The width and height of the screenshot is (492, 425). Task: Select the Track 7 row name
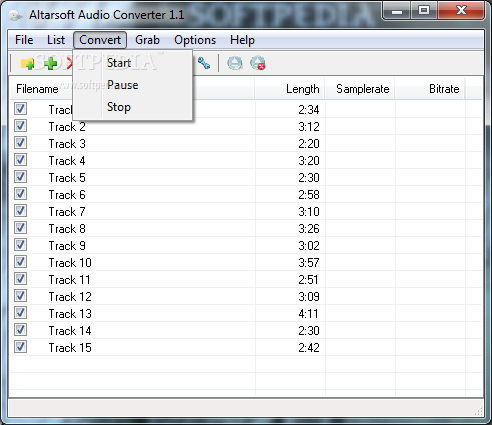67,212
